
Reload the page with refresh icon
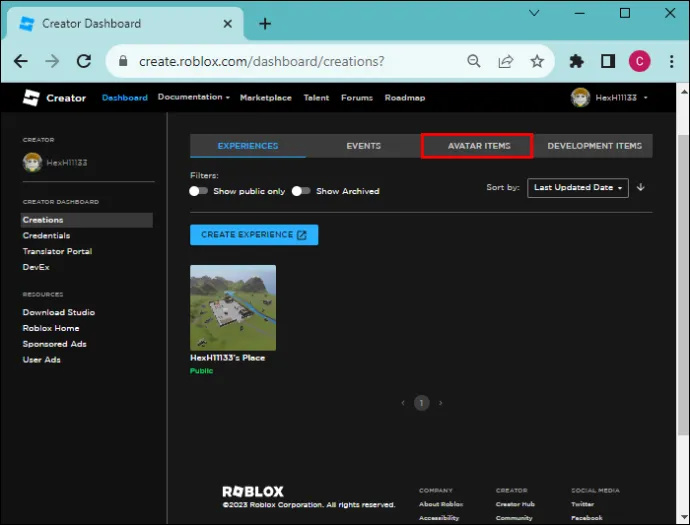point(84,61)
